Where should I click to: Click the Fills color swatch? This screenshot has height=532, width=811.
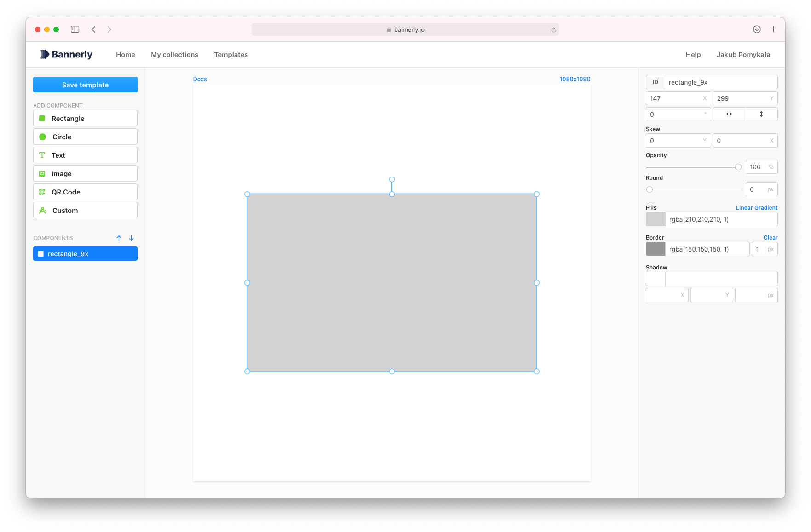656,219
